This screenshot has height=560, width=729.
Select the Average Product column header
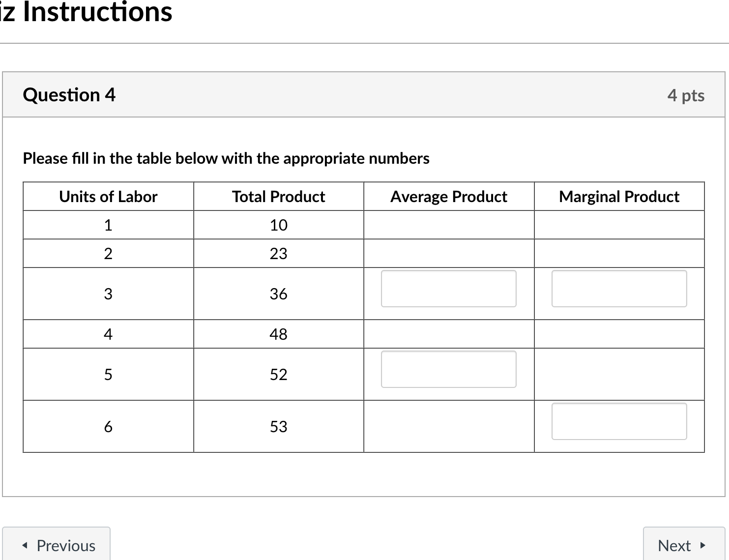tap(448, 196)
